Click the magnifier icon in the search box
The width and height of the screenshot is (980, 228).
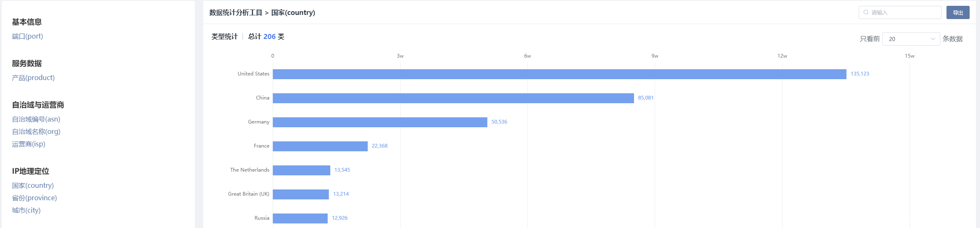coord(866,12)
